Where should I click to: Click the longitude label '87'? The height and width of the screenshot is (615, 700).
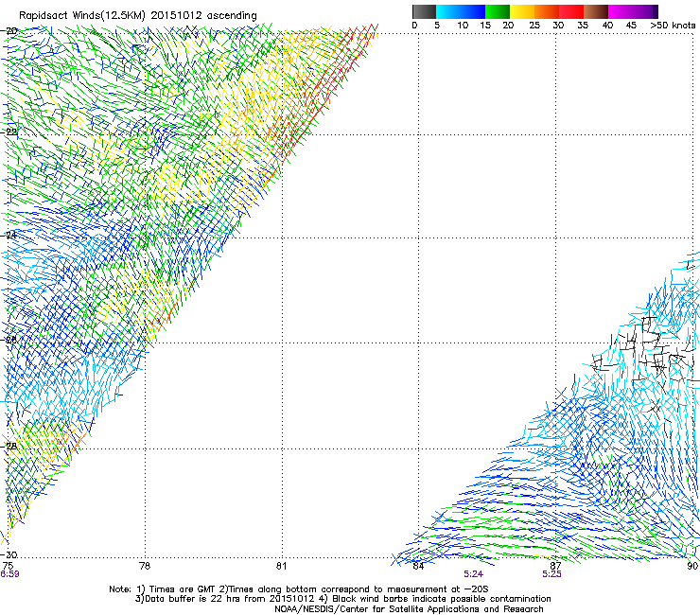click(555, 566)
